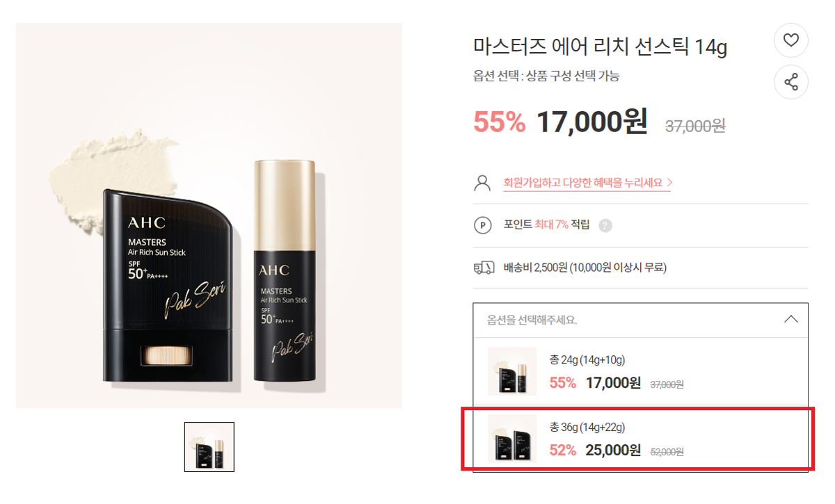Click the circled P points icon
The height and width of the screenshot is (504, 835).
click(x=482, y=225)
